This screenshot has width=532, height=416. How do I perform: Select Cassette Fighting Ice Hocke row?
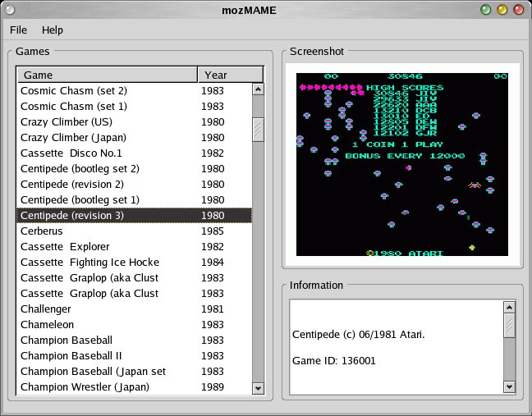135,263
